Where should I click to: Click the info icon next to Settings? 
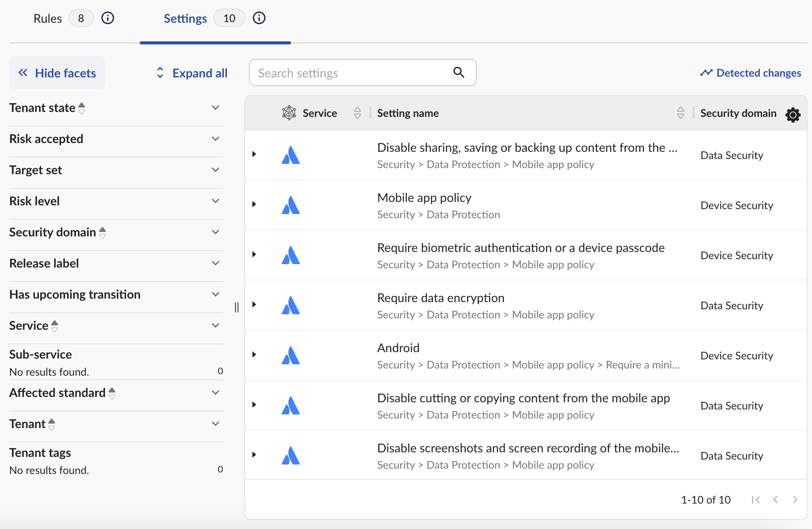click(259, 18)
